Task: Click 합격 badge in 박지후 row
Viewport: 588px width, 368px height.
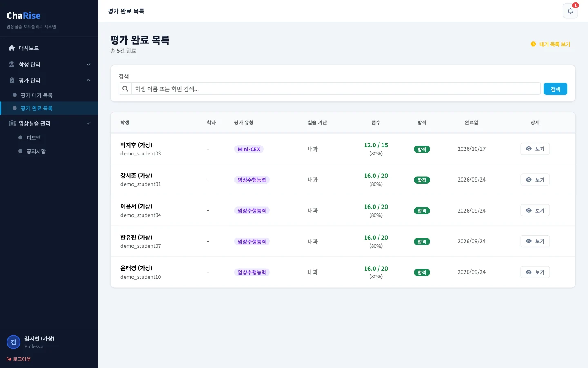Action: (x=422, y=149)
